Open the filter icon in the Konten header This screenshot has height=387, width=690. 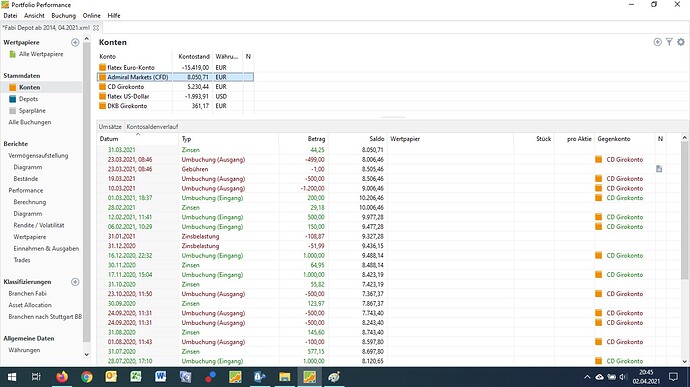669,42
